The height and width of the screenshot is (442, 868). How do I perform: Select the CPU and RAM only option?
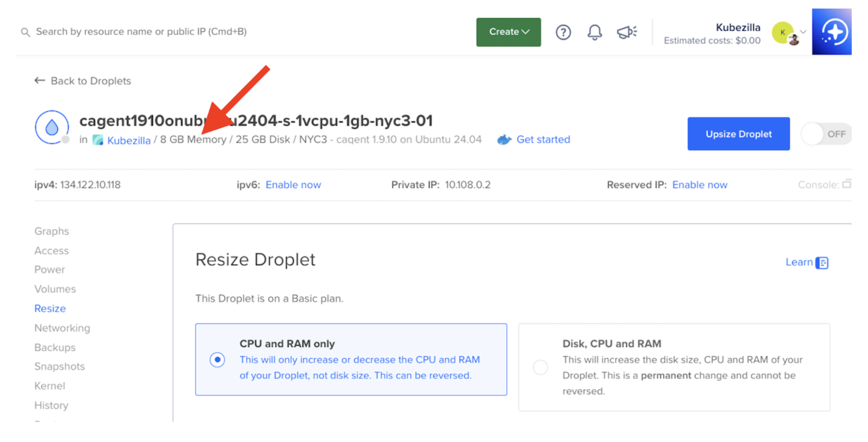tap(217, 360)
